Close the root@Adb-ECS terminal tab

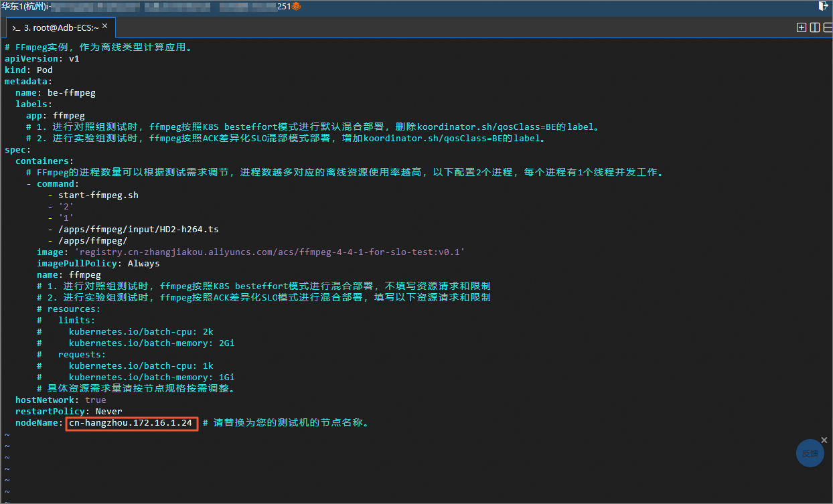click(104, 26)
